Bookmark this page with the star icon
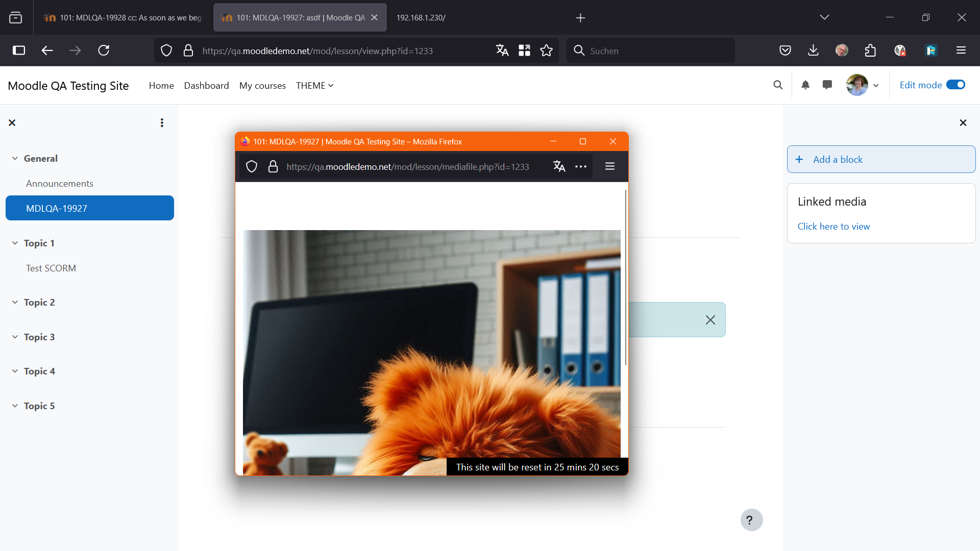 [547, 51]
